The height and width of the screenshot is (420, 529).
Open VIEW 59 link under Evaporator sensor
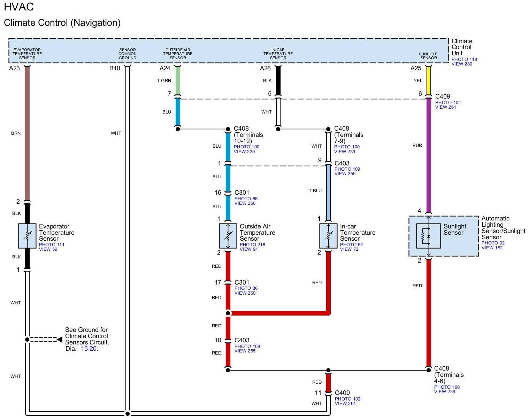(48, 249)
